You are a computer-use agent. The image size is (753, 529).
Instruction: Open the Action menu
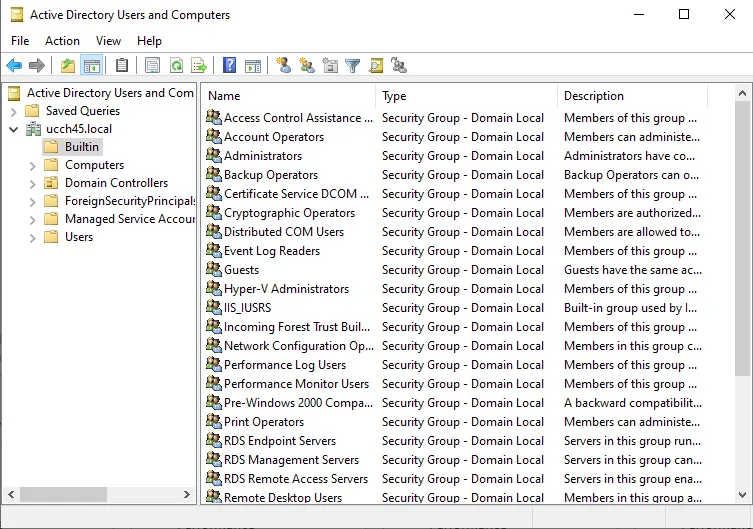pyautogui.click(x=62, y=41)
